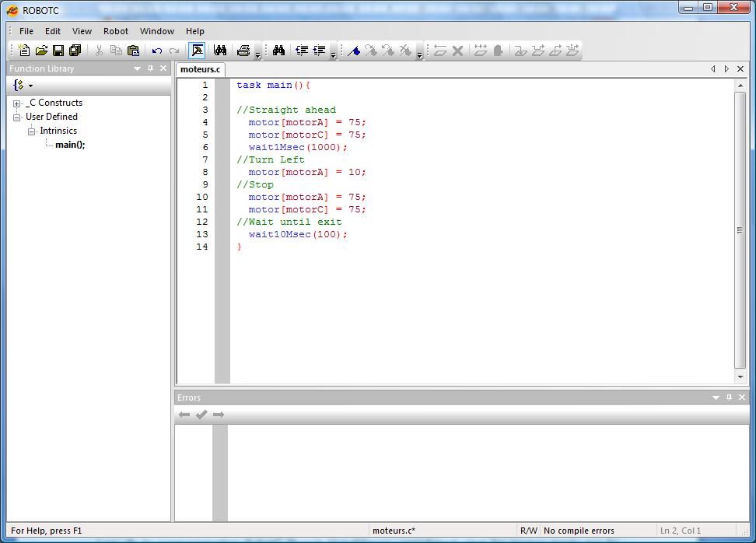Close the Errors panel
Viewport: 756px width, 543px height.
click(x=742, y=398)
